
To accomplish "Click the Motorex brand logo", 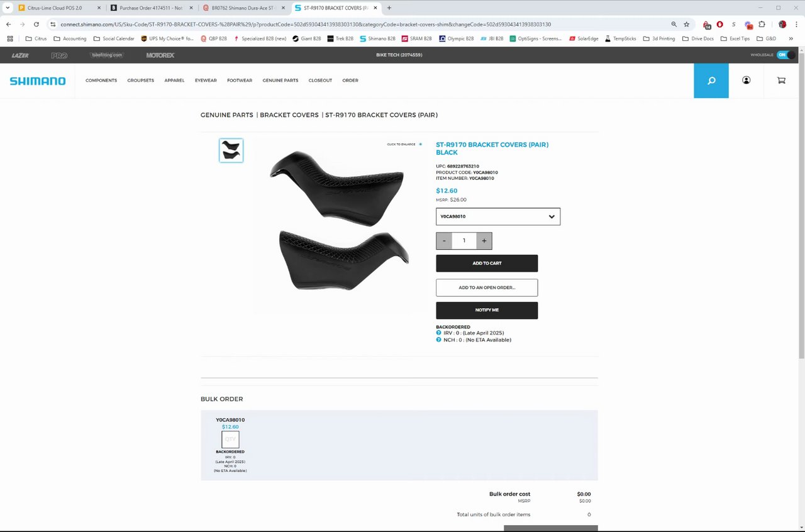I will pyautogui.click(x=160, y=55).
